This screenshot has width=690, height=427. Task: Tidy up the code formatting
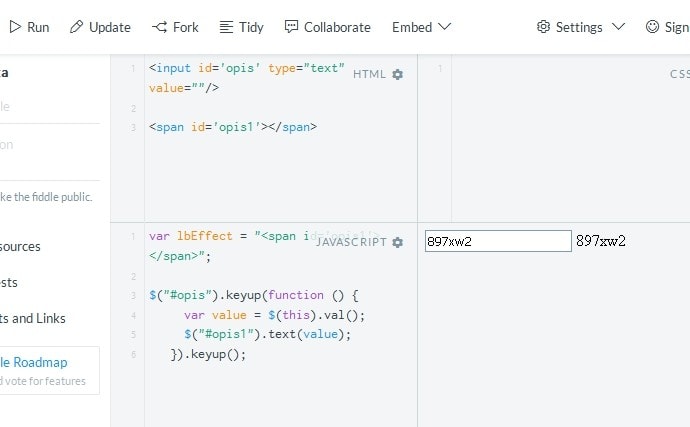point(240,27)
